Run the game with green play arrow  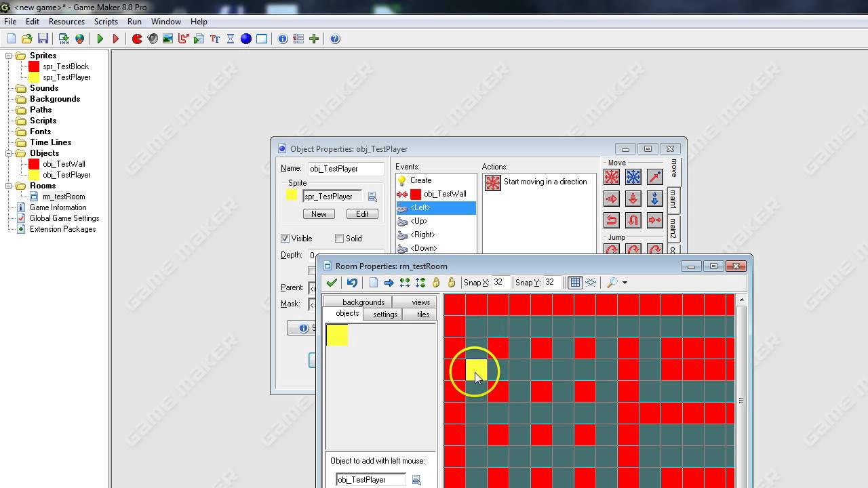(100, 39)
